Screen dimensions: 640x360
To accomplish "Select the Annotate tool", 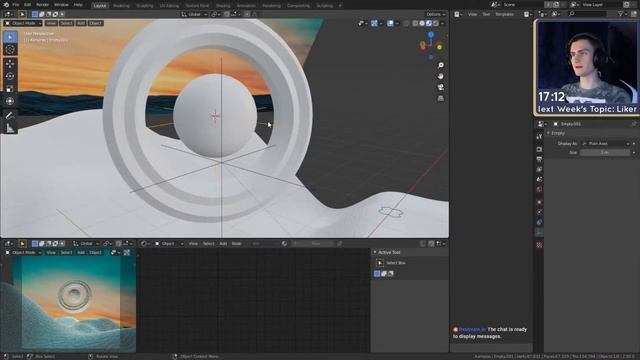I will point(10,116).
